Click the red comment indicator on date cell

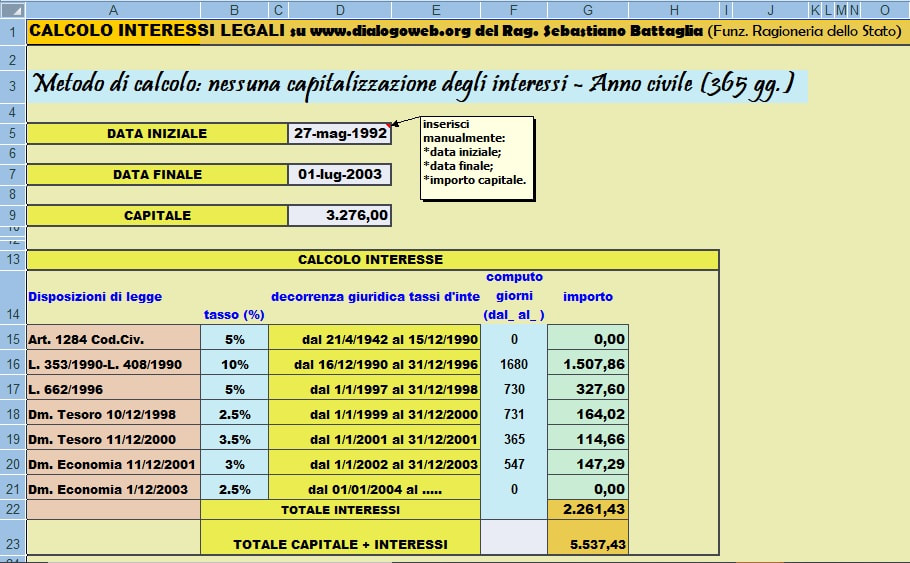click(x=387, y=126)
